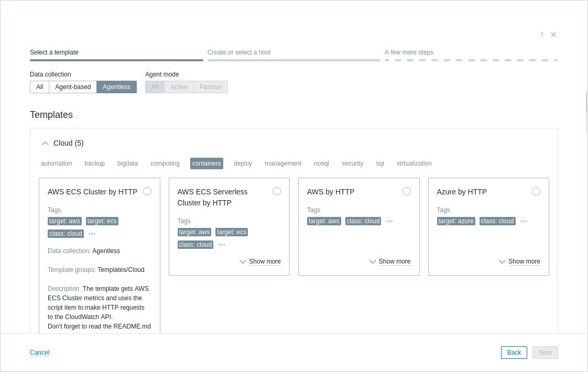The width and height of the screenshot is (588, 372).
Task: Click the AWS ECS Cluster by HTTP title
Action: [93, 192]
